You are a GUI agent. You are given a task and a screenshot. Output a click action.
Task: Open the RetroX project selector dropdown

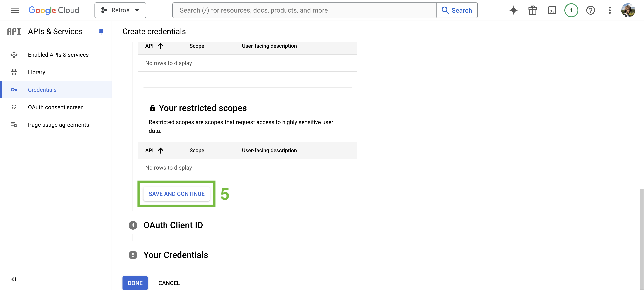click(120, 10)
